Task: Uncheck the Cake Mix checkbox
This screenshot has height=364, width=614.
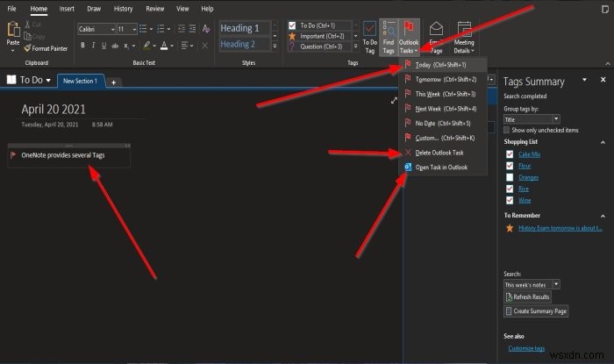Action: pyautogui.click(x=510, y=153)
